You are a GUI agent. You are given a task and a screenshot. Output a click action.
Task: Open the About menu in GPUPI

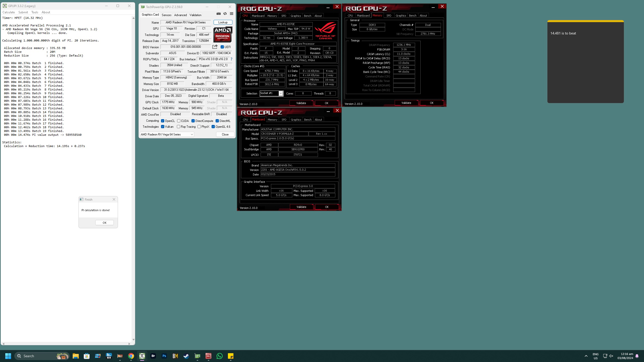pos(46,12)
